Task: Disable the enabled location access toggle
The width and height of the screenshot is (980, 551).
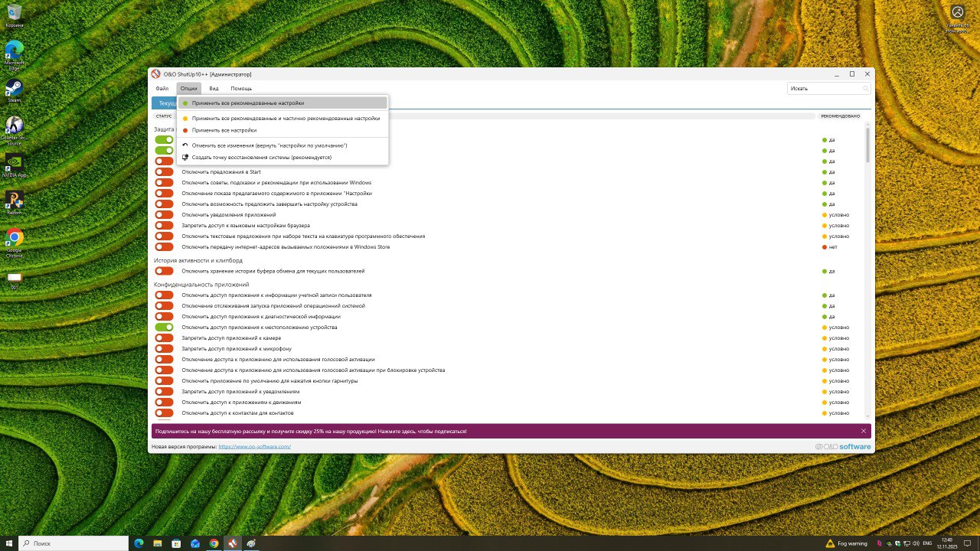Action: (x=164, y=328)
